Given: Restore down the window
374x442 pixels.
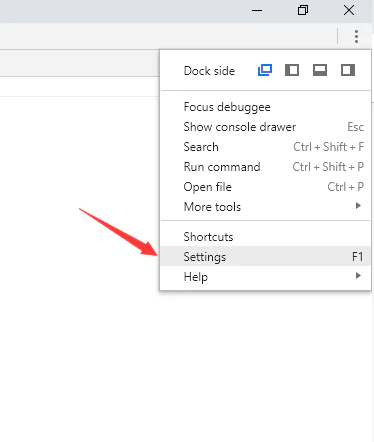Looking at the screenshot, I should pos(303,10).
